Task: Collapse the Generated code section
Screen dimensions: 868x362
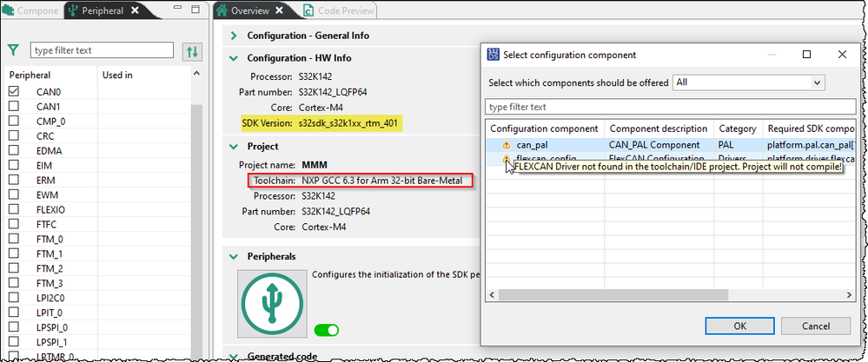Action: pos(235,357)
